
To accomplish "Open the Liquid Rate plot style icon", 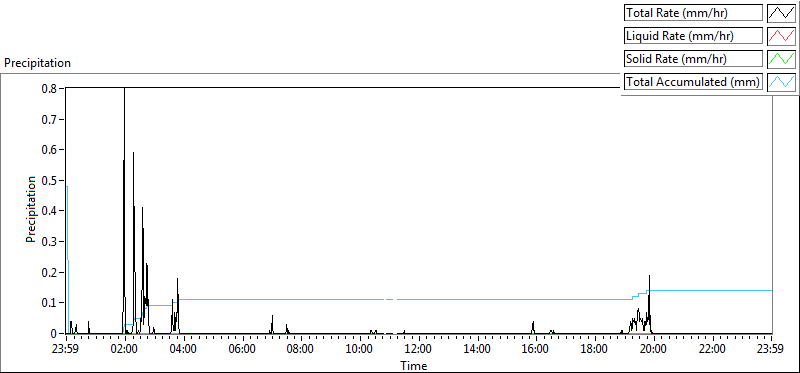I will coord(782,36).
